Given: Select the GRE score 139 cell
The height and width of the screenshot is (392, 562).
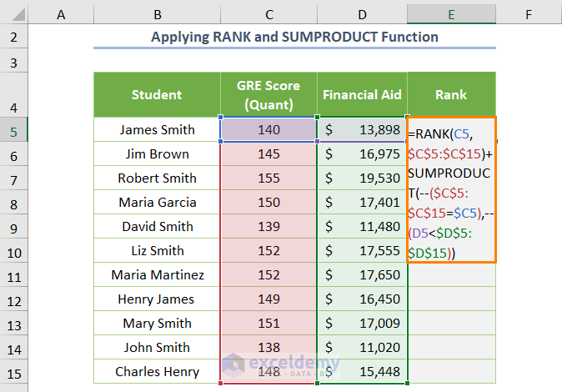Looking at the screenshot, I should pos(268,227).
